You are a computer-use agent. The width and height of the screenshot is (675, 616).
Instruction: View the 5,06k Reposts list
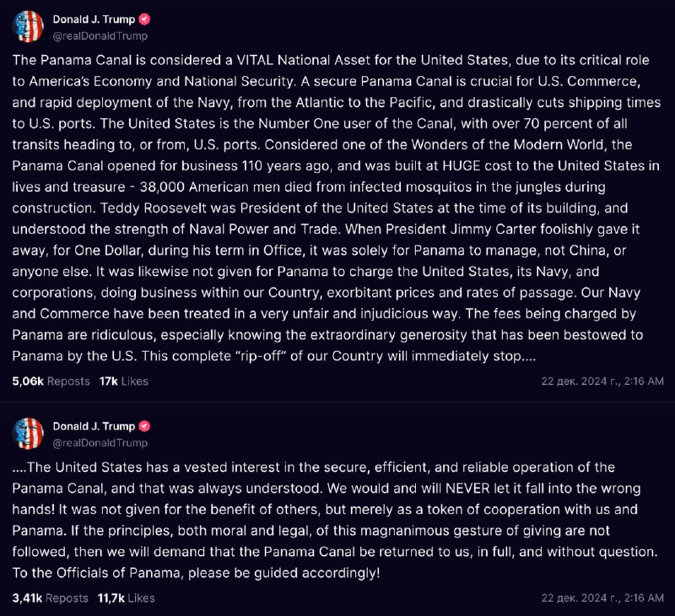51,381
